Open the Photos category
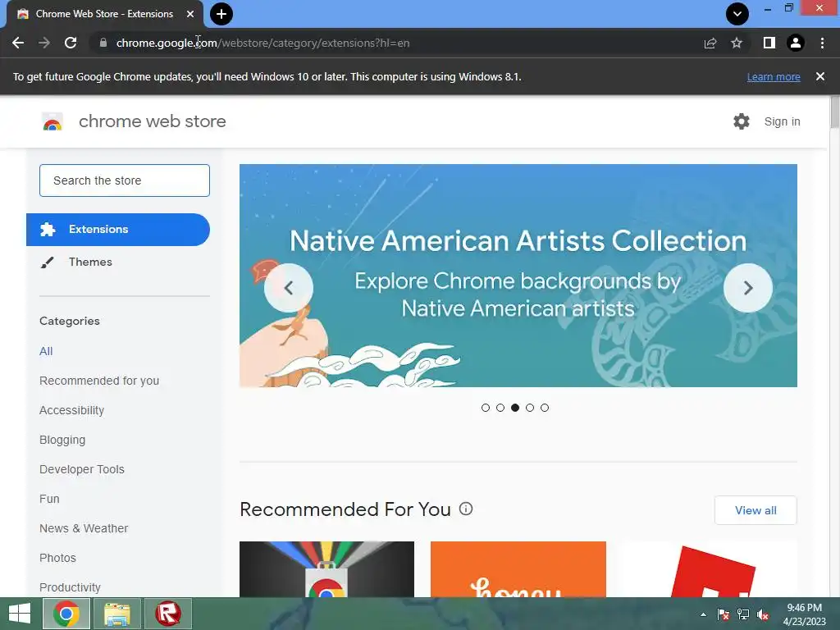 [x=58, y=558]
